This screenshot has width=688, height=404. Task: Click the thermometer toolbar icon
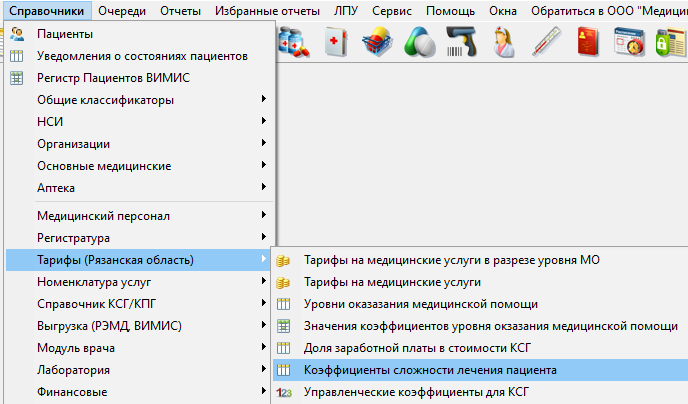[546, 43]
